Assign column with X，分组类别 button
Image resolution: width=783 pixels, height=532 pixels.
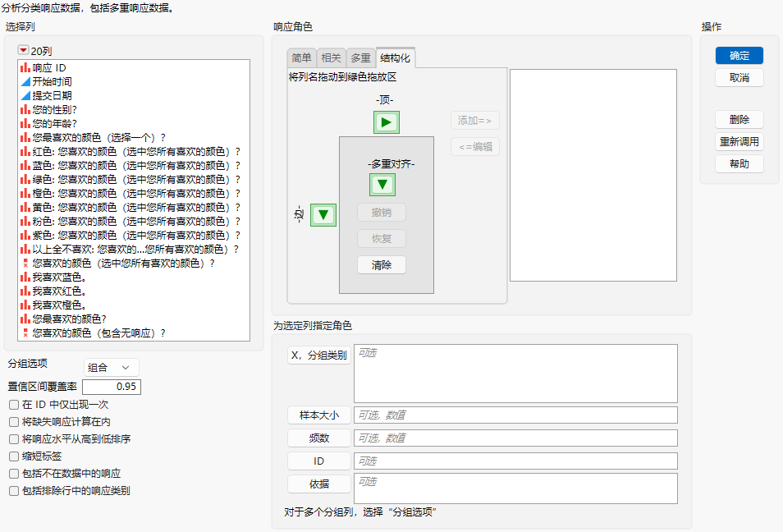[x=319, y=355]
